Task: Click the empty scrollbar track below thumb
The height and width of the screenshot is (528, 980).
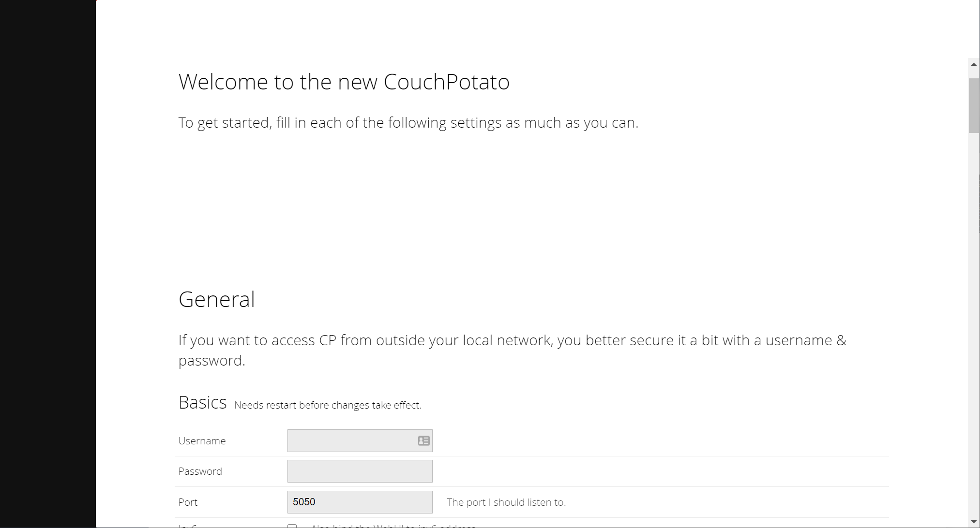Action: point(974,324)
